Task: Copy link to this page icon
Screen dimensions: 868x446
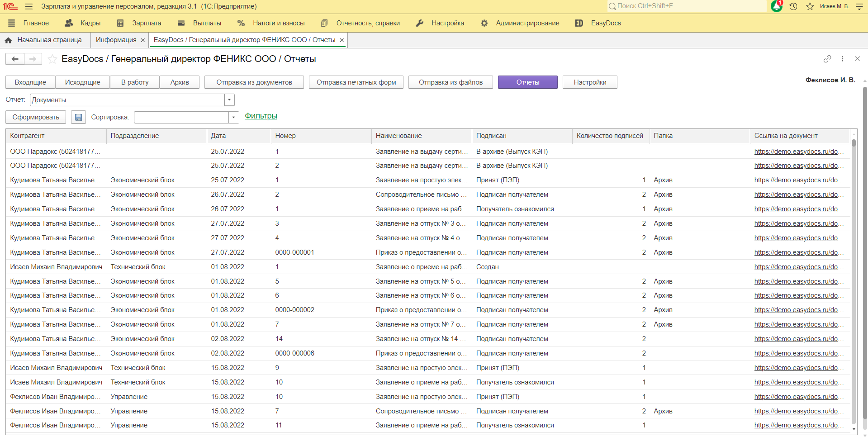Action: click(x=827, y=59)
